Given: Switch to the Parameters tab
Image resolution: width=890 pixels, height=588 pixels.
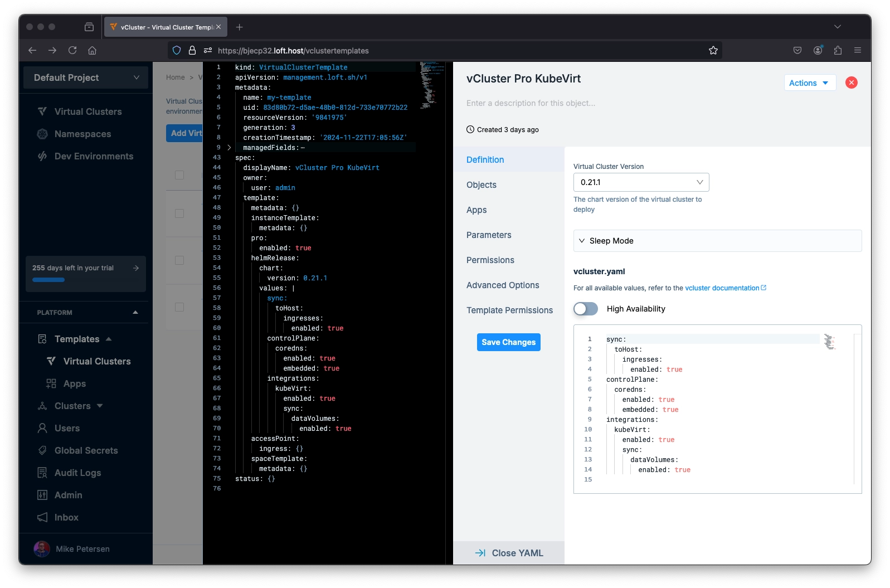Looking at the screenshot, I should coord(508,235).
